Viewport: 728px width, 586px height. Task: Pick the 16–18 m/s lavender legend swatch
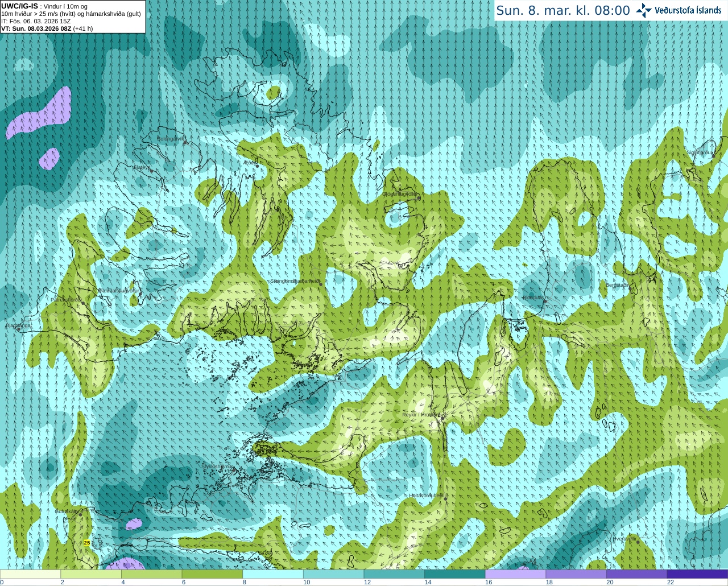tap(515, 574)
